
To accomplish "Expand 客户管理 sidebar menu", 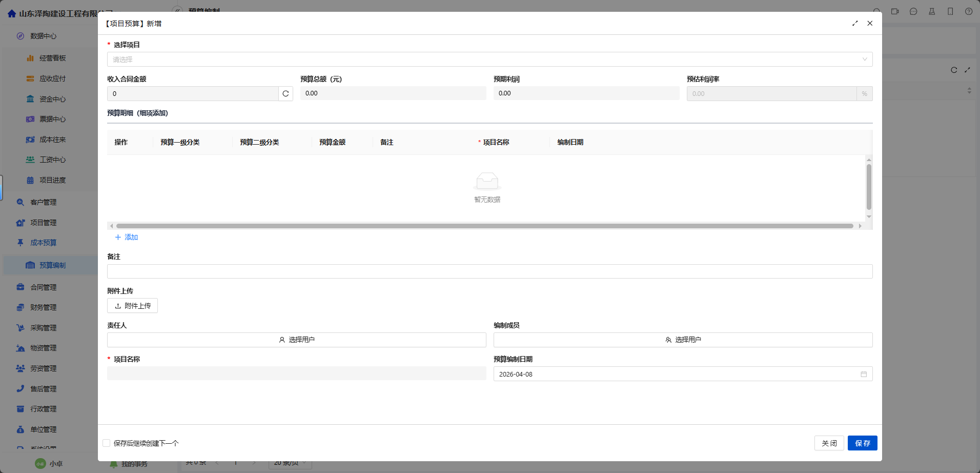I will (x=44, y=202).
